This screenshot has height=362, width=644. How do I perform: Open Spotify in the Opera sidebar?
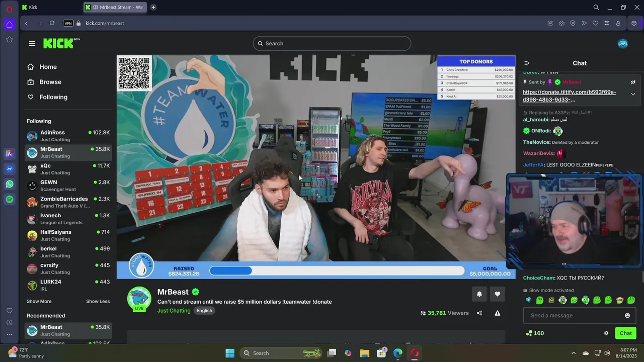click(9, 200)
